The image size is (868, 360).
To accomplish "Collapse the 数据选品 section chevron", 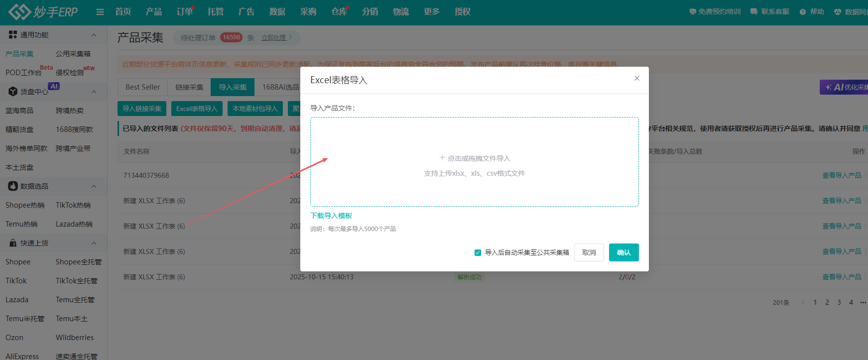I will (x=94, y=186).
